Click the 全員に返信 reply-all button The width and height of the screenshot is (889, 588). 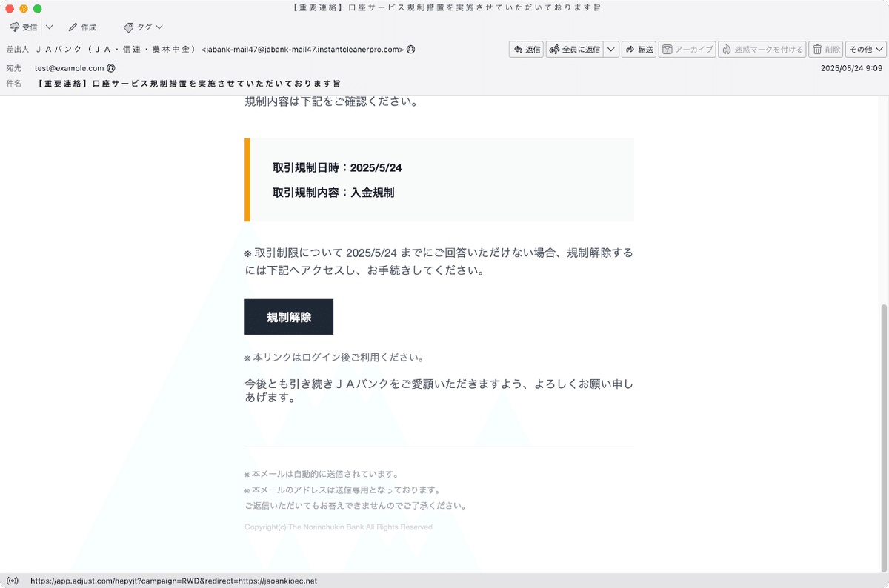coord(574,50)
